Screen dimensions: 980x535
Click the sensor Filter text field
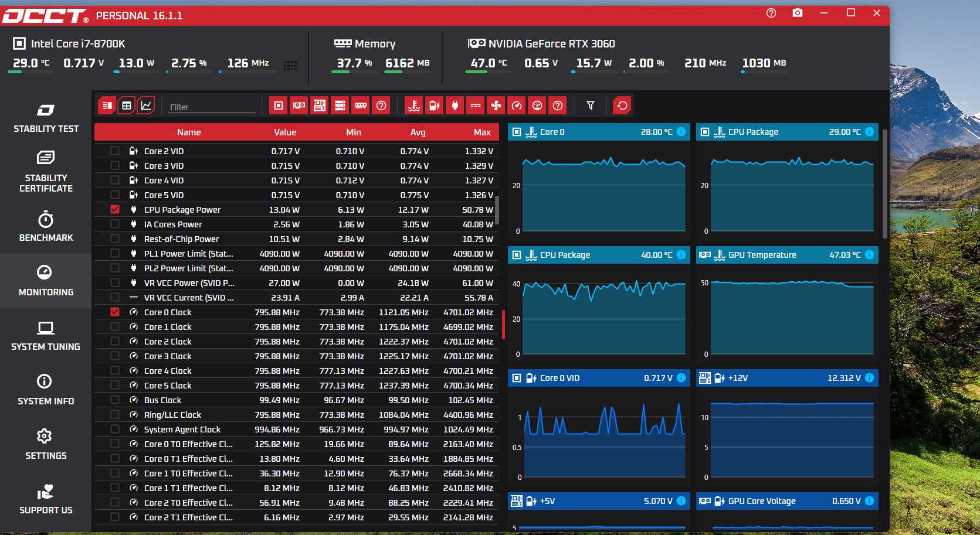tap(212, 107)
